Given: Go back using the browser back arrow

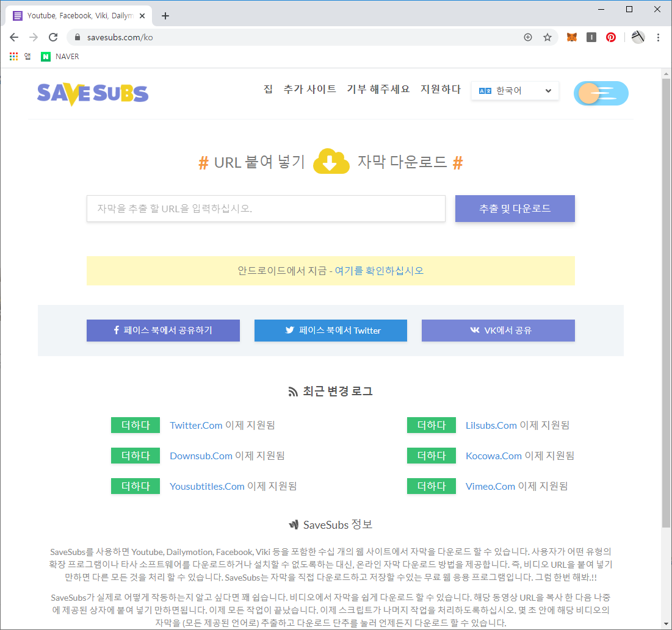Looking at the screenshot, I should pyautogui.click(x=13, y=37).
